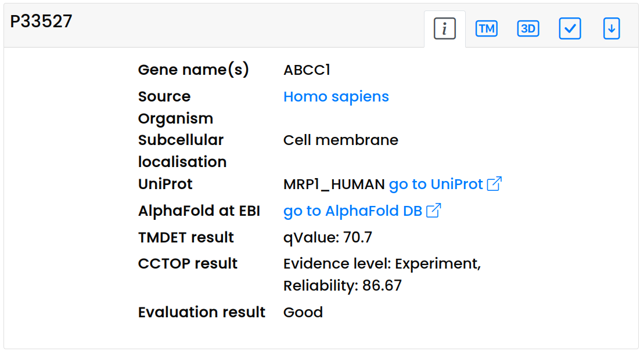Open the download arrow tab
The width and height of the screenshot is (644, 355).
(x=611, y=28)
